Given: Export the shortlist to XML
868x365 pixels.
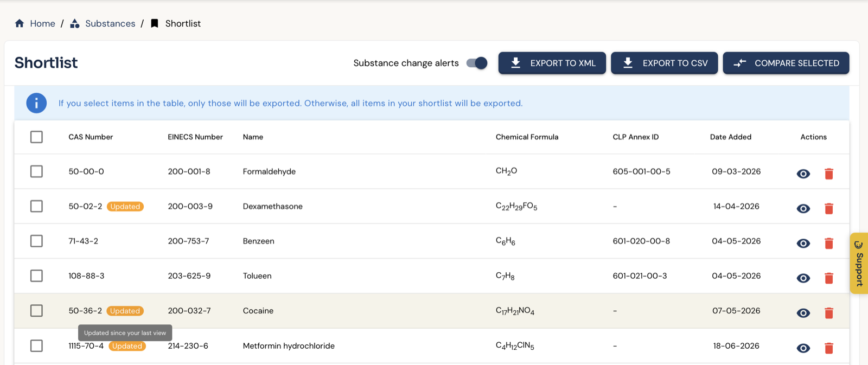Looking at the screenshot, I should tap(552, 63).
